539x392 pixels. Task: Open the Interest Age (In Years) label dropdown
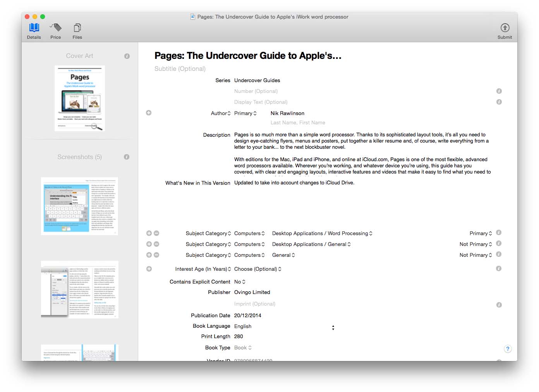point(203,269)
